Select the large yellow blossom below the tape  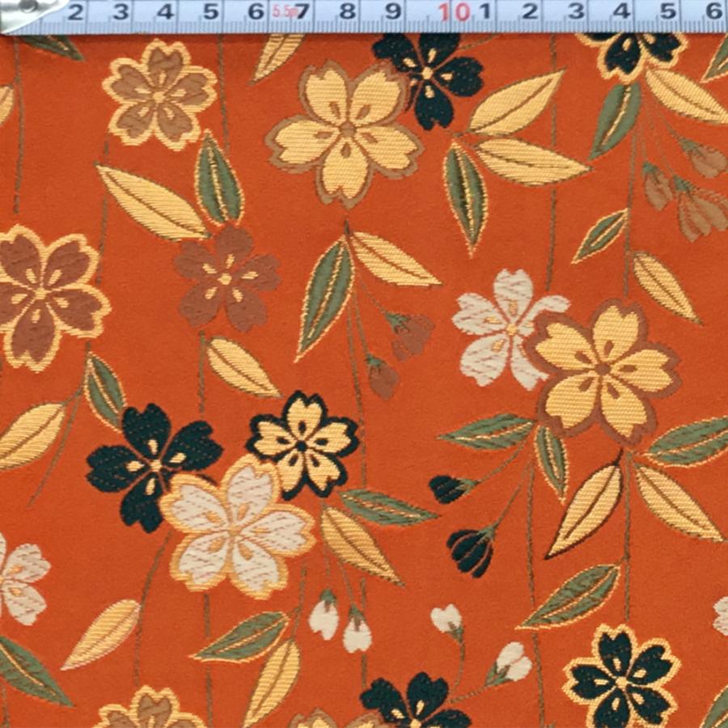click(x=346, y=133)
